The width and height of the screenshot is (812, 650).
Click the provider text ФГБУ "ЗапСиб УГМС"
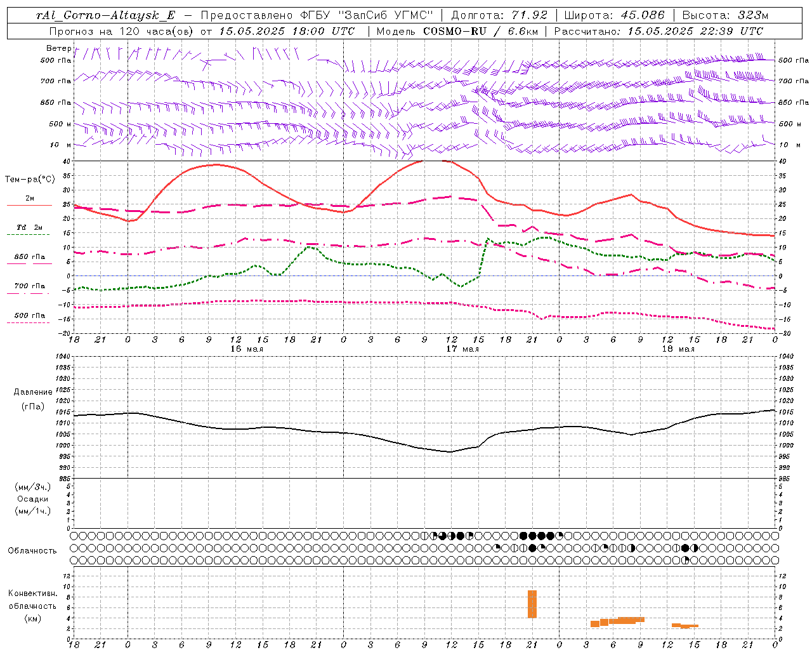pos(366,15)
